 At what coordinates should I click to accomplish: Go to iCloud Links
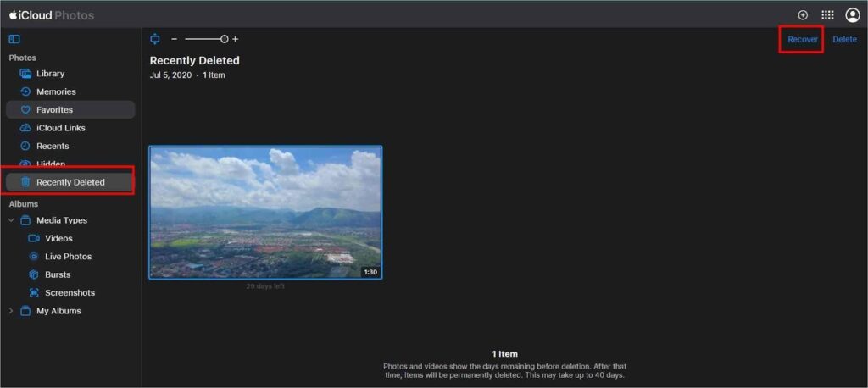(x=60, y=128)
